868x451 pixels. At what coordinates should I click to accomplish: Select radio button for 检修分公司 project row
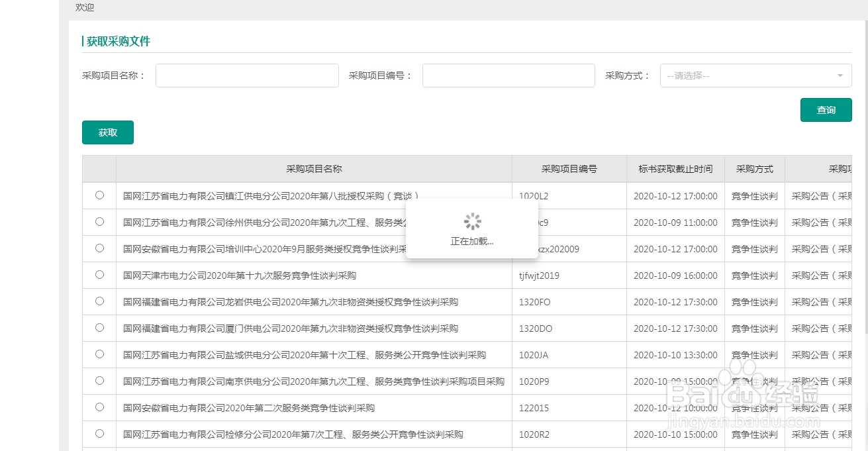(99, 434)
